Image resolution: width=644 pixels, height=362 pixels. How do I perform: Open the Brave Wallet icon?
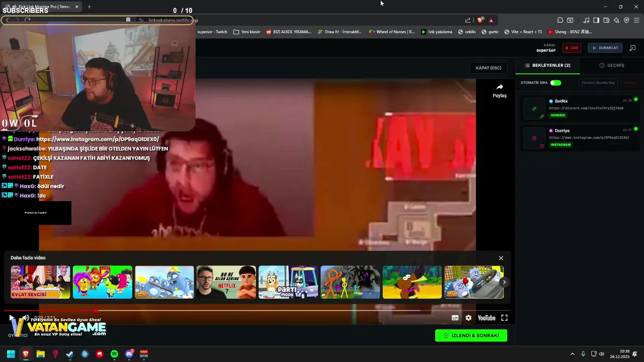tap(606, 20)
